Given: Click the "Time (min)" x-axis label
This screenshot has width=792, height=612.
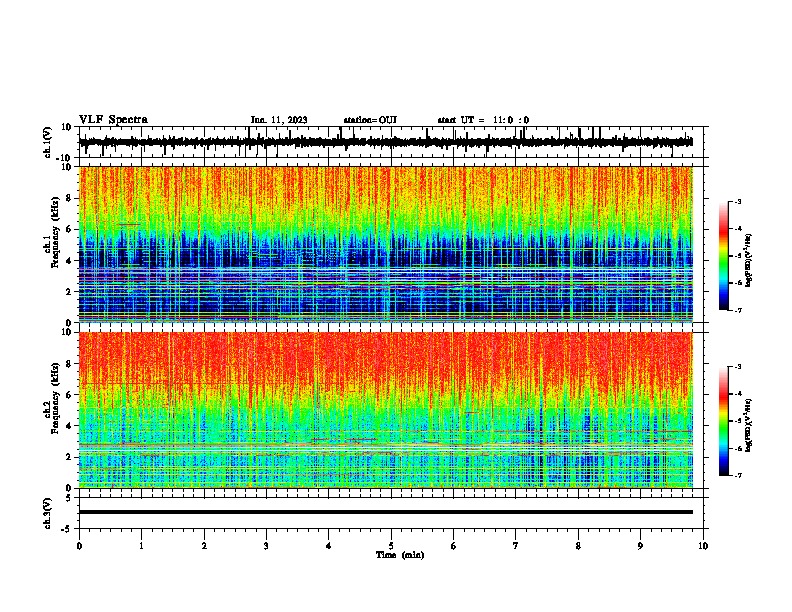Looking at the screenshot, I should click(400, 555).
